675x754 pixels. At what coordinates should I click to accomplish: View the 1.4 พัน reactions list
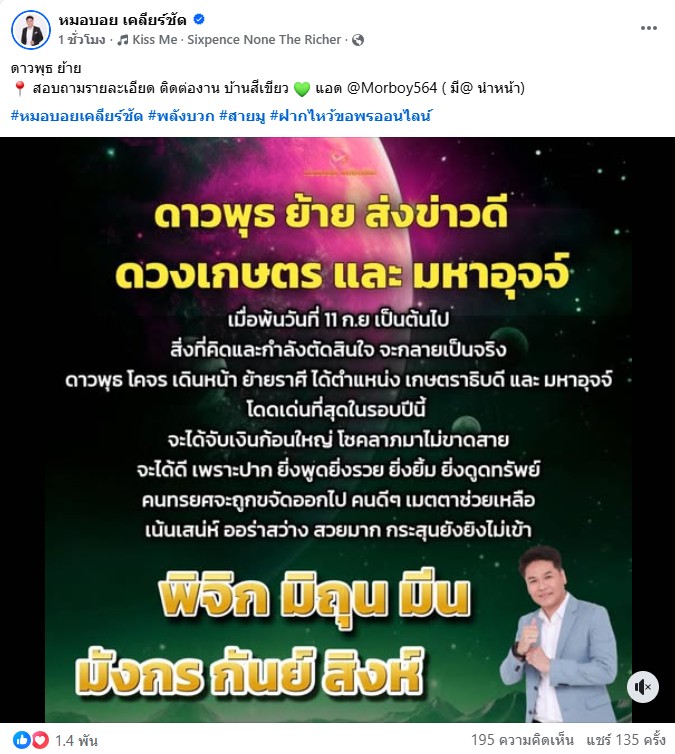[76, 741]
